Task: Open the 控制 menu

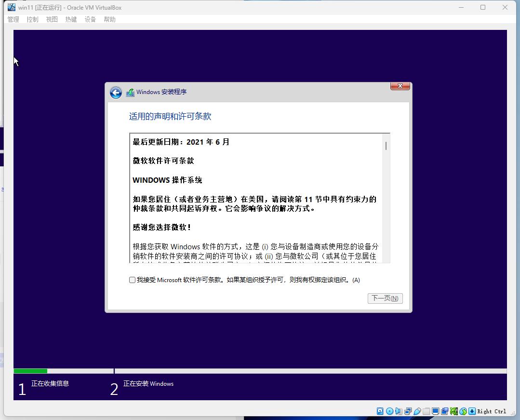Action: point(32,19)
